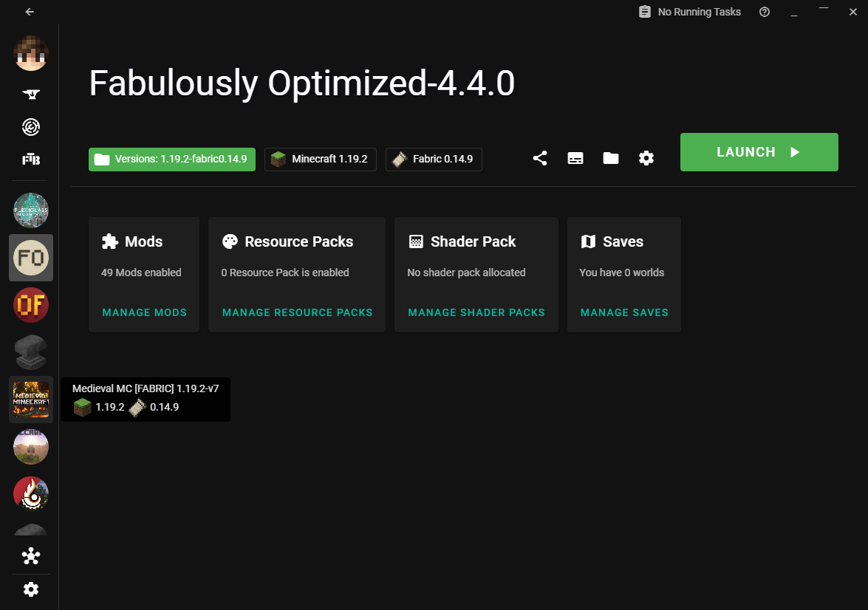Click the Fabulously Optimized-4.4.0 title
This screenshot has width=868, height=610.
(302, 83)
